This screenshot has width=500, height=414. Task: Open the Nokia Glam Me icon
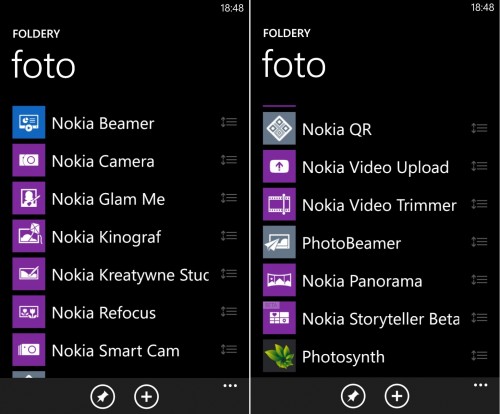point(29,198)
